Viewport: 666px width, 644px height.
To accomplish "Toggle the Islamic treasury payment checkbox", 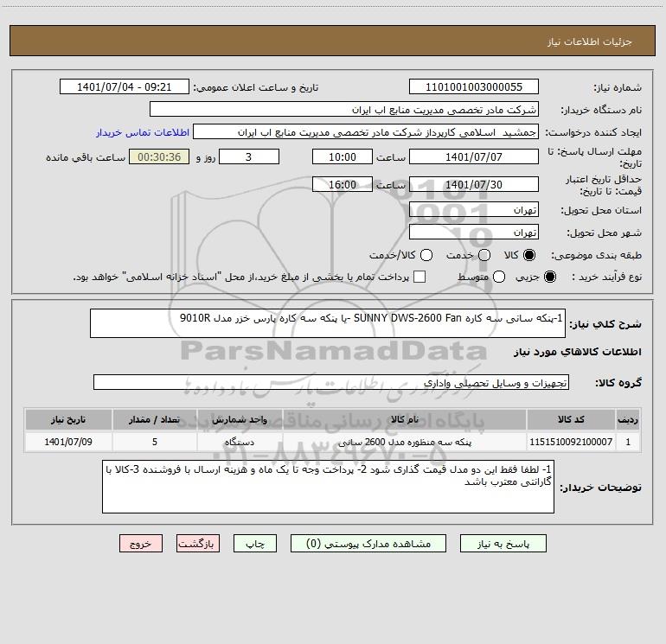I will [419, 277].
